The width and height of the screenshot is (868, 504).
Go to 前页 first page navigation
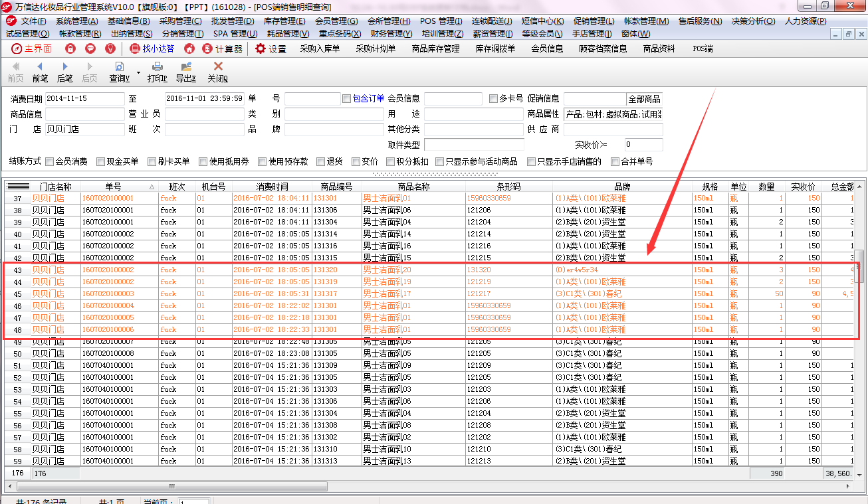pyautogui.click(x=16, y=72)
